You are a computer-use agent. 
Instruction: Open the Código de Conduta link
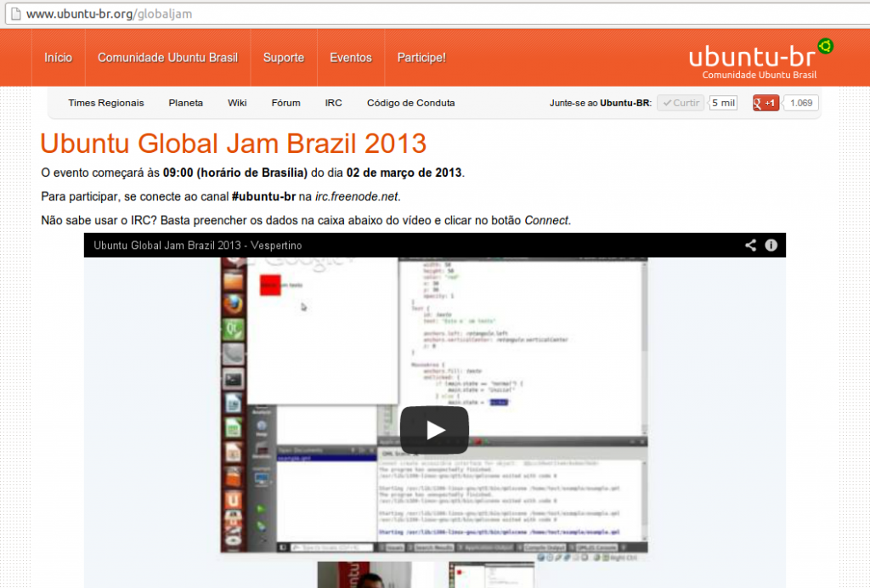410,103
